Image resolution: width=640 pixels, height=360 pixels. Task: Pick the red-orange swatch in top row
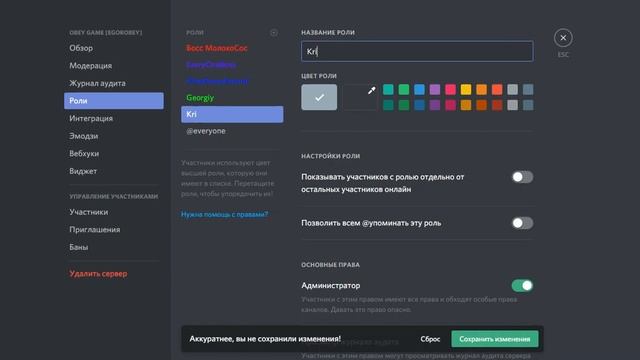[497, 89]
